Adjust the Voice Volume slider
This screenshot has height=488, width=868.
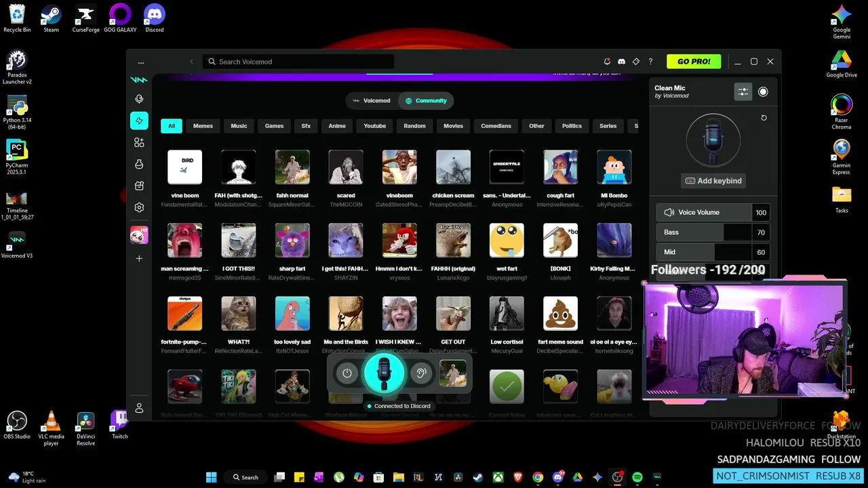(713, 212)
